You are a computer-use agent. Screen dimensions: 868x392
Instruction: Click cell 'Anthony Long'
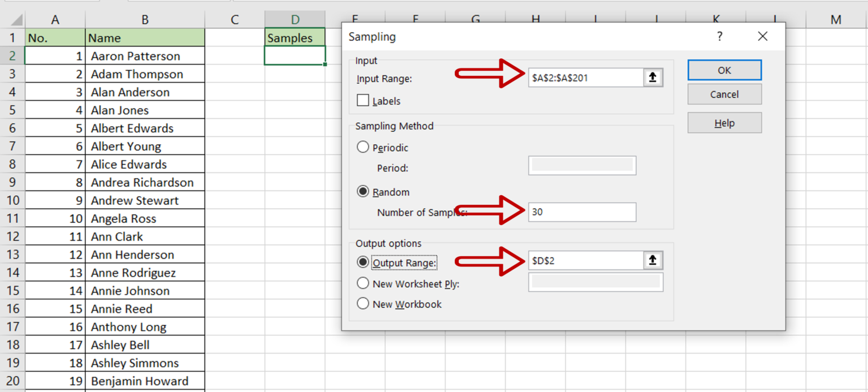[x=145, y=327]
